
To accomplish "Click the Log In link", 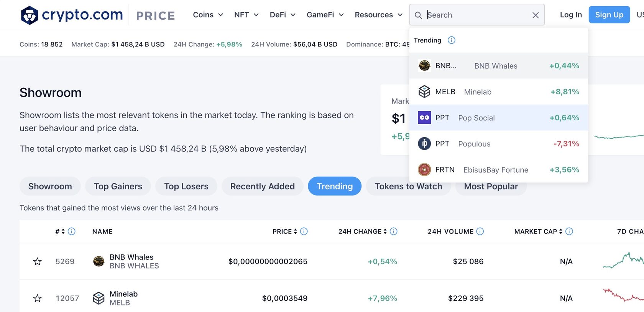I will pos(571,15).
